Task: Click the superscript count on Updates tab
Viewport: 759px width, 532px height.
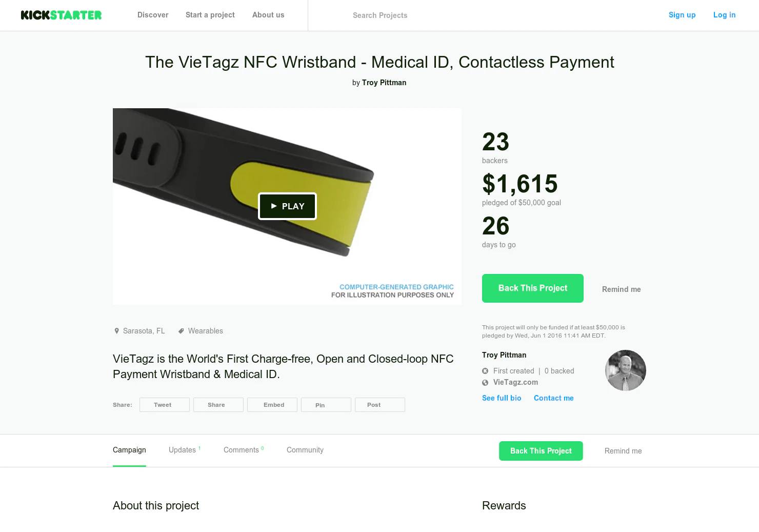Action: tap(199, 446)
